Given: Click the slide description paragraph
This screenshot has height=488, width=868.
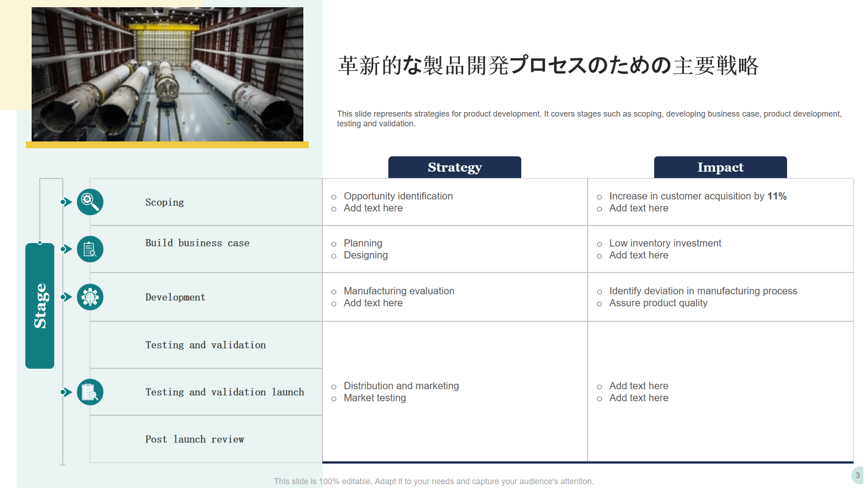Looking at the screenshot, I should 590,119.
